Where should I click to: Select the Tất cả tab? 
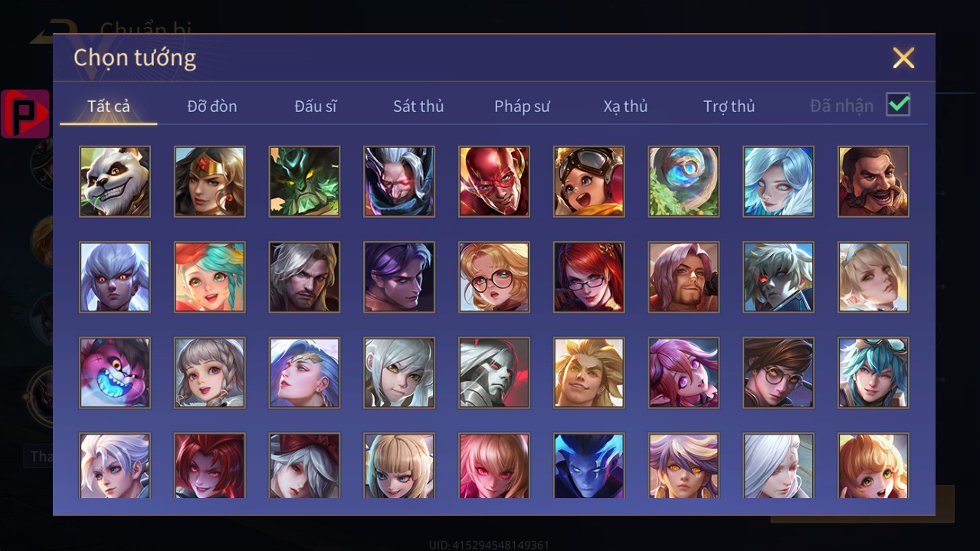[x=109, y=107]
